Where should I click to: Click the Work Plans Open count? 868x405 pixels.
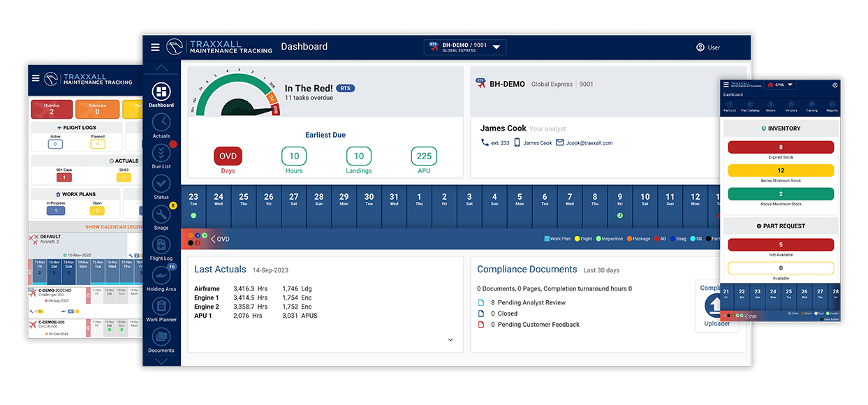pyautogui.click(x=98, y=211)
